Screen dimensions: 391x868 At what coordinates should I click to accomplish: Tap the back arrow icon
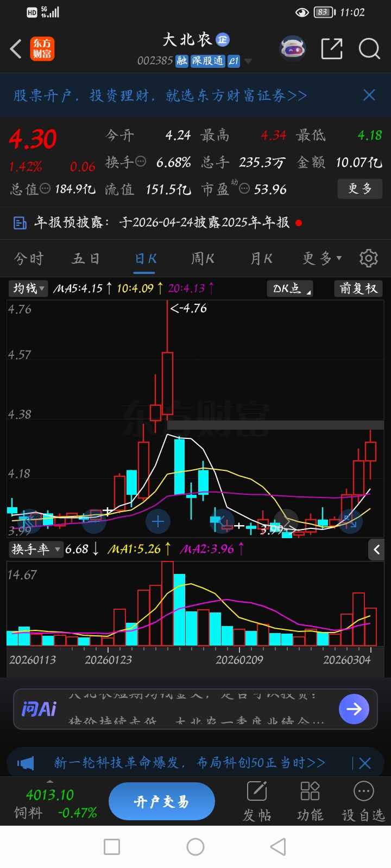pyautogui.click(x=16, y=49)
